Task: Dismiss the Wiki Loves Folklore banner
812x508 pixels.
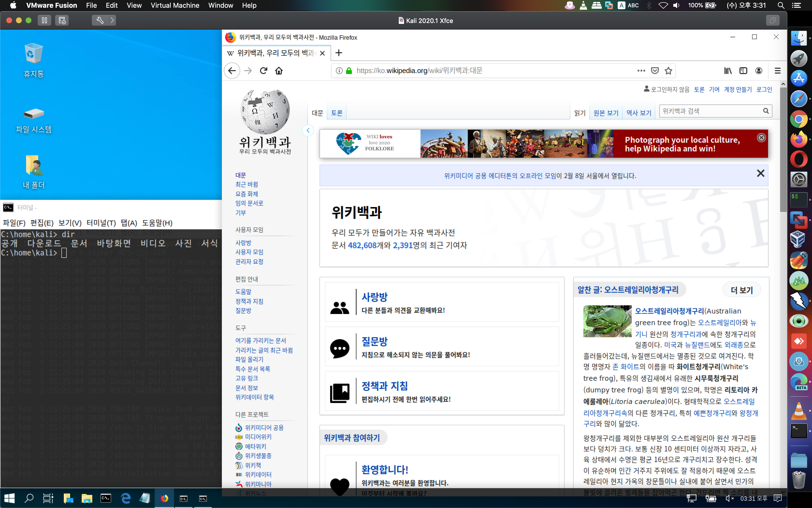Action: [761, 138]
